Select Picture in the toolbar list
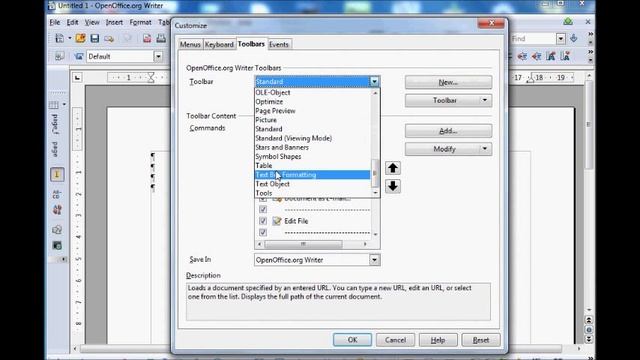The height and width of the screenshot is (360, 640). (313, 120)
